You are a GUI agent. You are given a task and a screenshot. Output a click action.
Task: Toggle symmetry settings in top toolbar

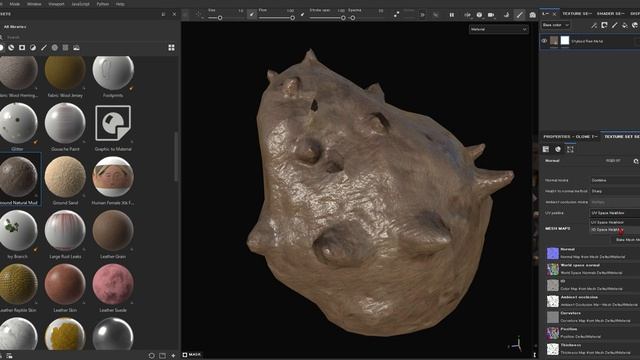point(467,15)
